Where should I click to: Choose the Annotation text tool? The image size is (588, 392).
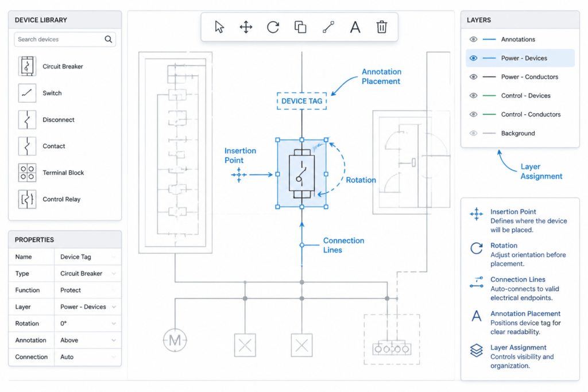point(355,27)
